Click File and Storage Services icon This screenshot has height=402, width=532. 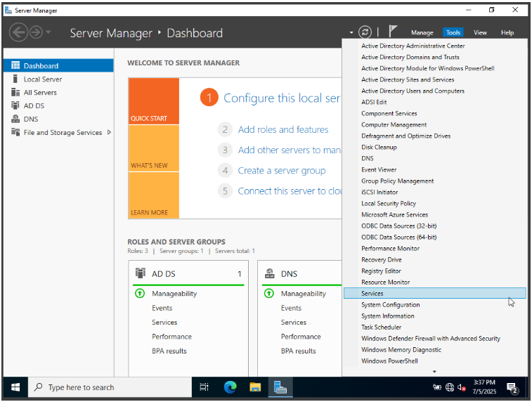point(15,132)
